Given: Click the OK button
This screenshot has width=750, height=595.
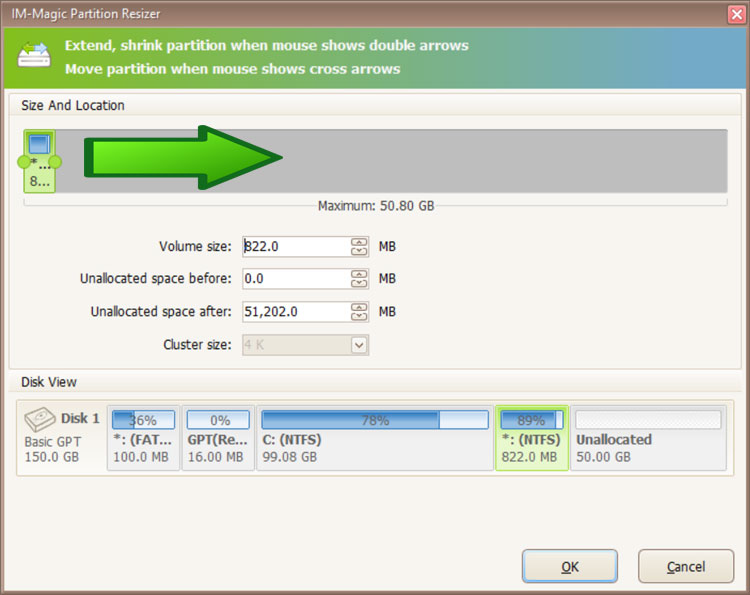Looking at the screenshot, I should (x=569, y=566).
